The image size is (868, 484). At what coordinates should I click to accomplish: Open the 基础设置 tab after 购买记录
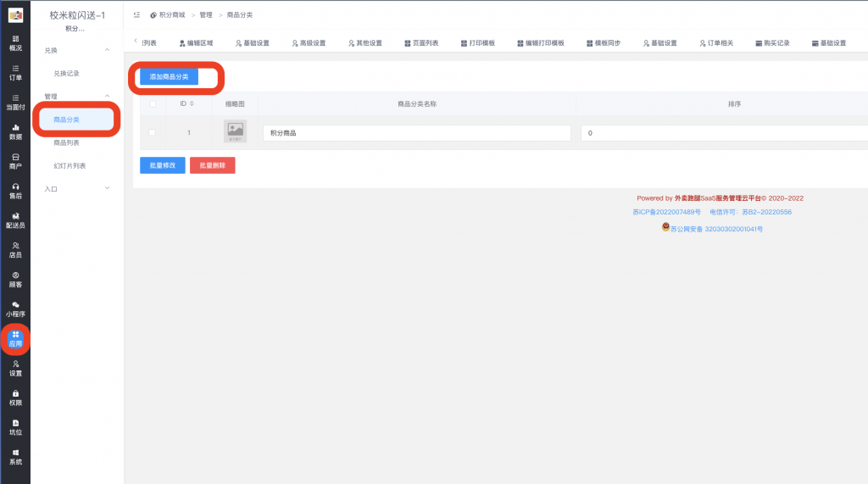829,42
